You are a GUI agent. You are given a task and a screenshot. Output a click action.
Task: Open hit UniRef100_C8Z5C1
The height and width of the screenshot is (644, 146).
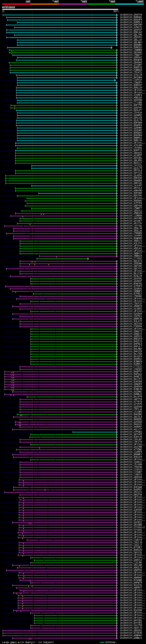131,316
